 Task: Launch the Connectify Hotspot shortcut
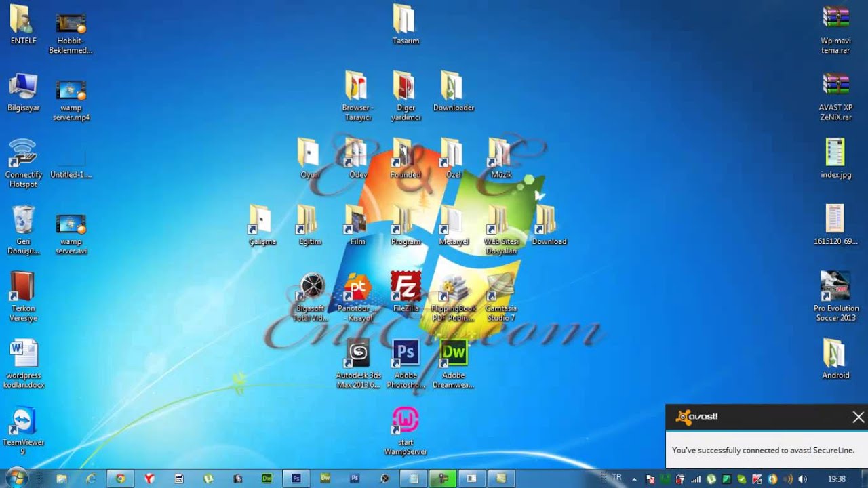pyautogui.click(x=23, y=163)
